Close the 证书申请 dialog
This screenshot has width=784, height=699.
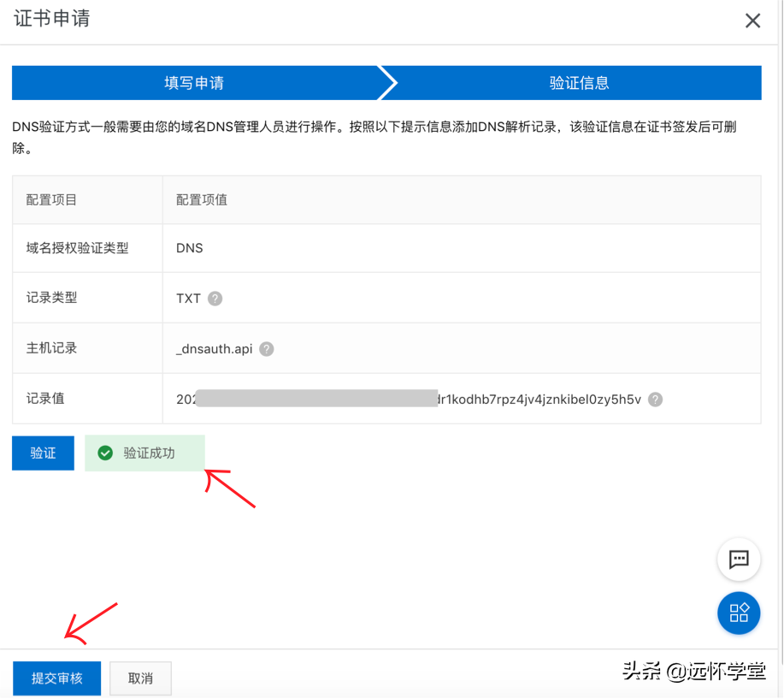point(752,21)
